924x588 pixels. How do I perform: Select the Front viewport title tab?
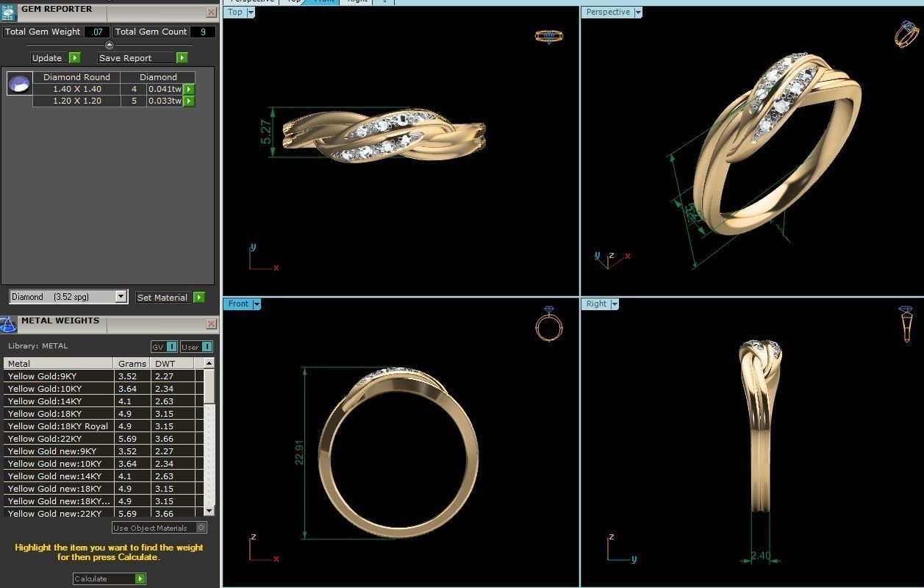click(238, 304)
